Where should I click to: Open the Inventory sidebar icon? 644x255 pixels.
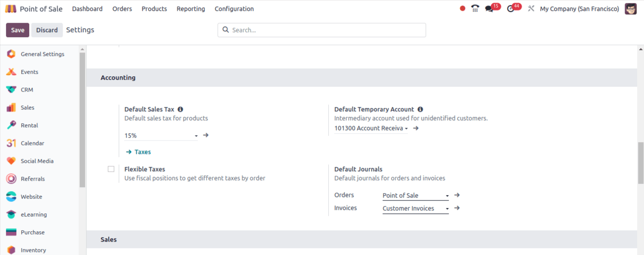pos(11,250)
